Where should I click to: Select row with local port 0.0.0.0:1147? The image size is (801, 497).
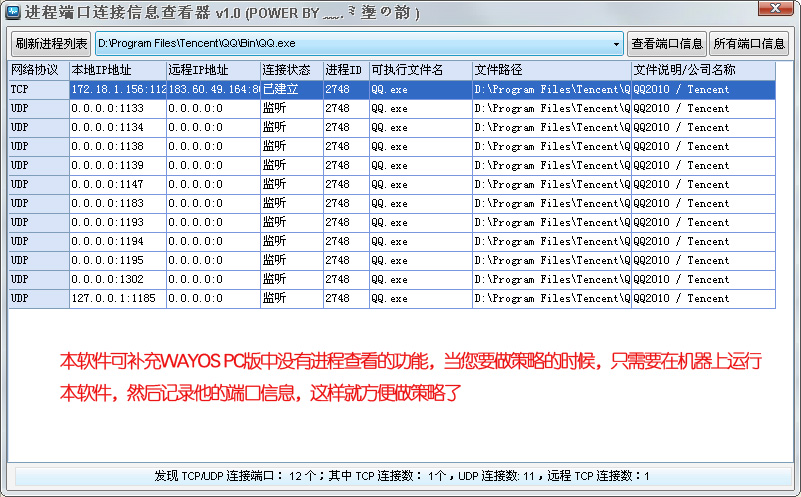[392, 184]
